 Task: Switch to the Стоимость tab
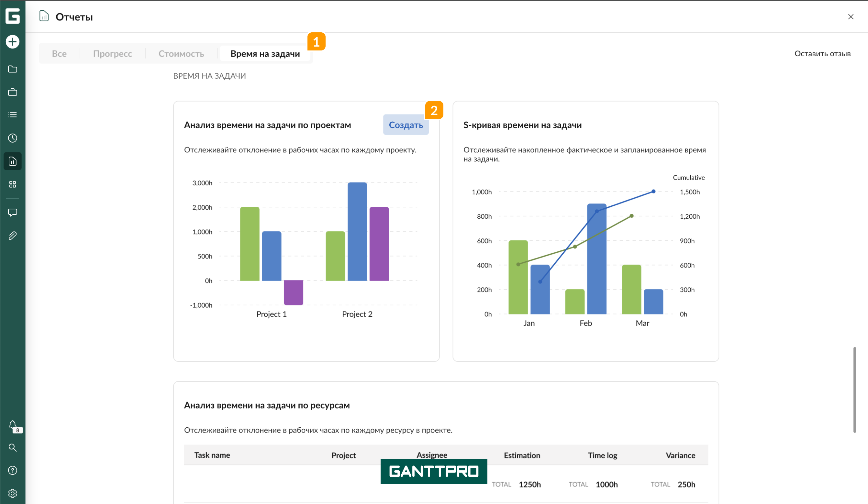coord(181,54)
